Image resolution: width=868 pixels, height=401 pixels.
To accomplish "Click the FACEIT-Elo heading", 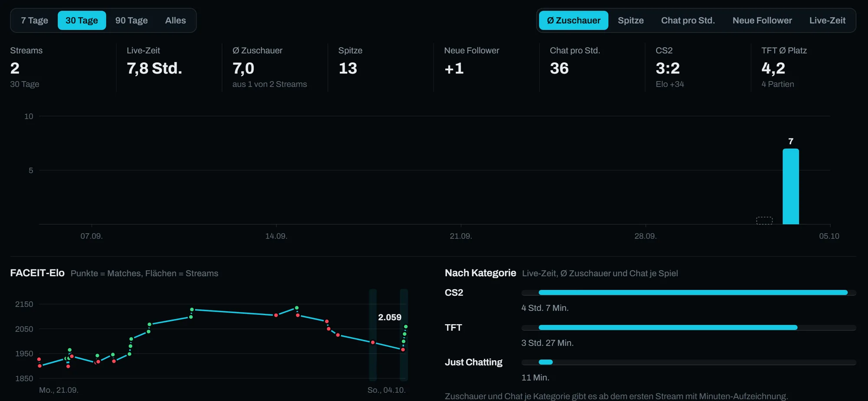I will [37, 273].
